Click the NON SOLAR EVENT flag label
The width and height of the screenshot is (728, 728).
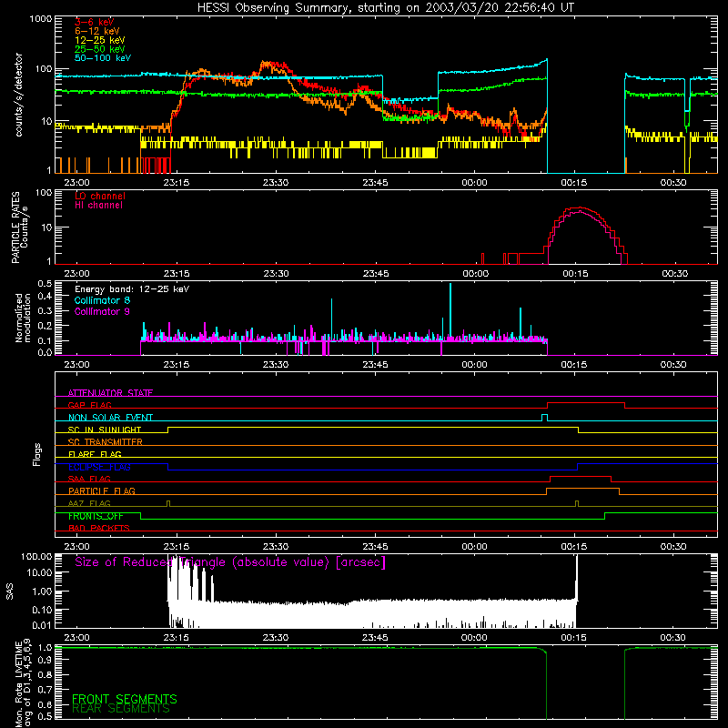pyautogui.click(x=110, y=418)
